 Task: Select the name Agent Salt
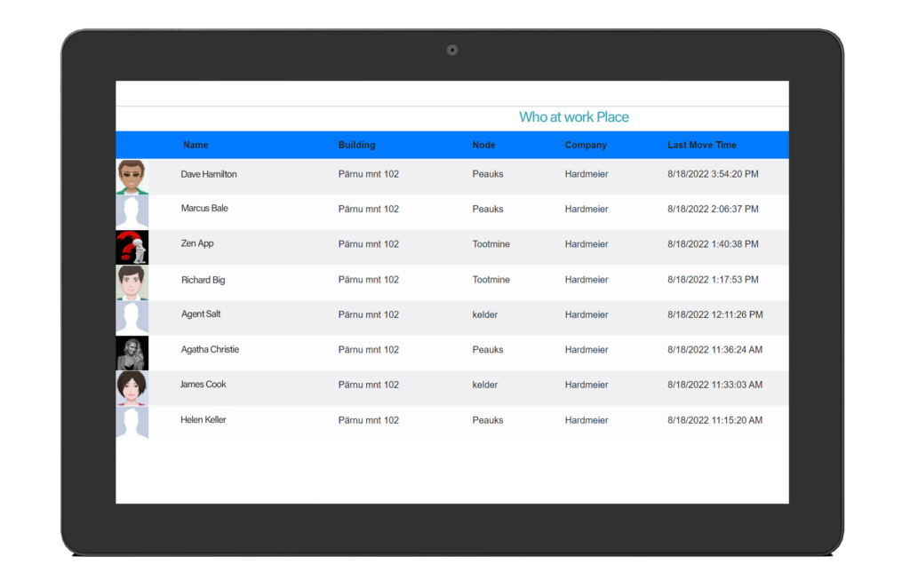201,314
